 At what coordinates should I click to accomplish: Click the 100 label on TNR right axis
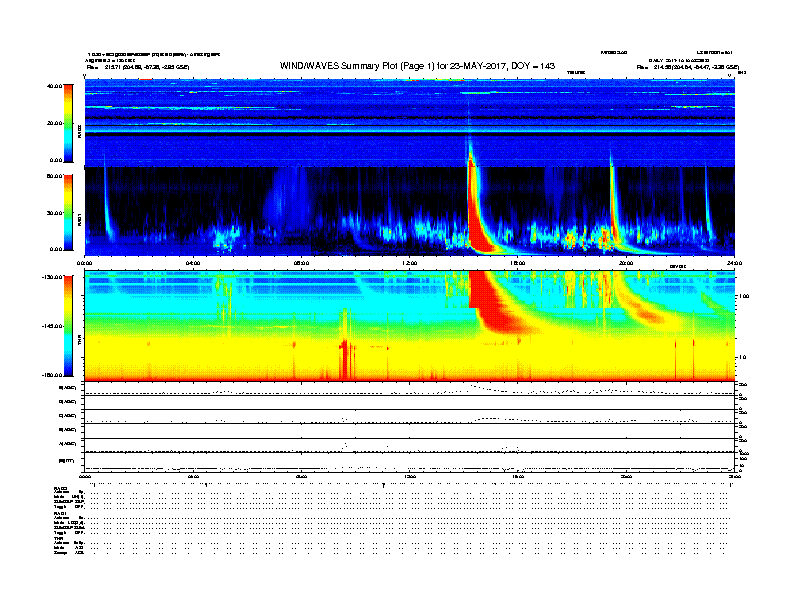pos(744,296)
